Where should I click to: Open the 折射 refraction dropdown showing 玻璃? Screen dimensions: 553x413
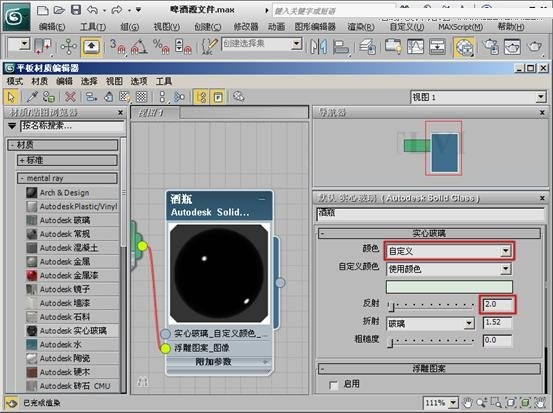point(430,323)
